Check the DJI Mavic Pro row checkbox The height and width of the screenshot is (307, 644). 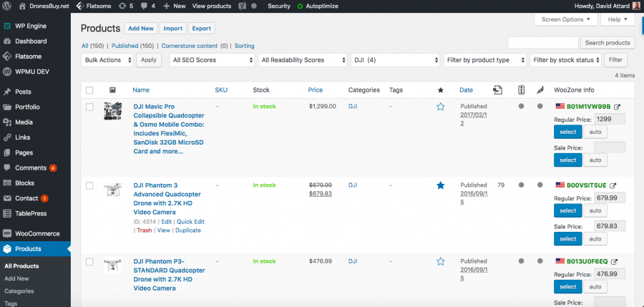[x=89, y=107]
